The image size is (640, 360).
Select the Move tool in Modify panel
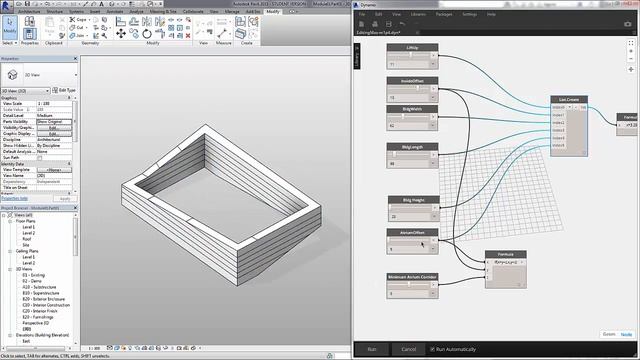coord(121,33)
